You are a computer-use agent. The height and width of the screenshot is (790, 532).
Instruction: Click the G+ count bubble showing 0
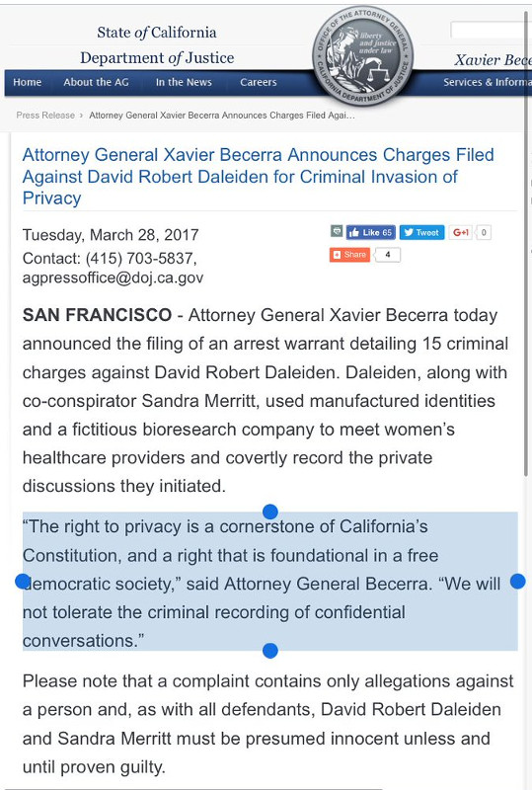pos(484,232)
